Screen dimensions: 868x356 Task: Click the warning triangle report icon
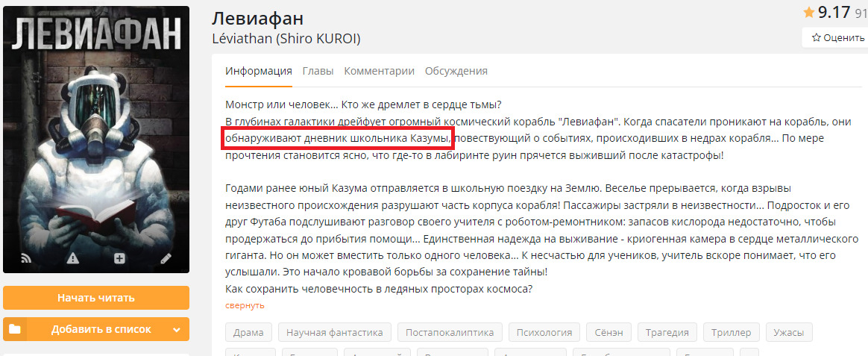(x=72, y=258)
